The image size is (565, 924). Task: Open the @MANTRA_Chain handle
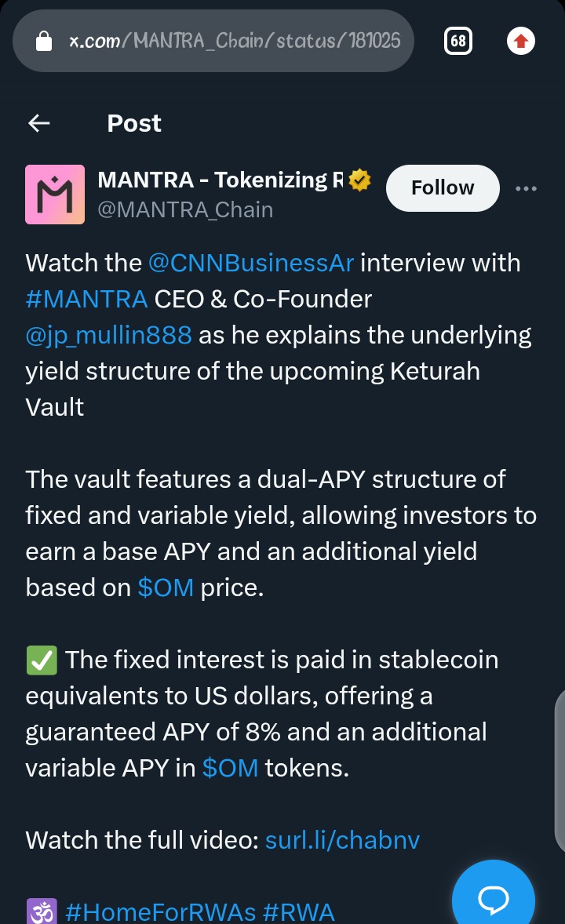185,210
